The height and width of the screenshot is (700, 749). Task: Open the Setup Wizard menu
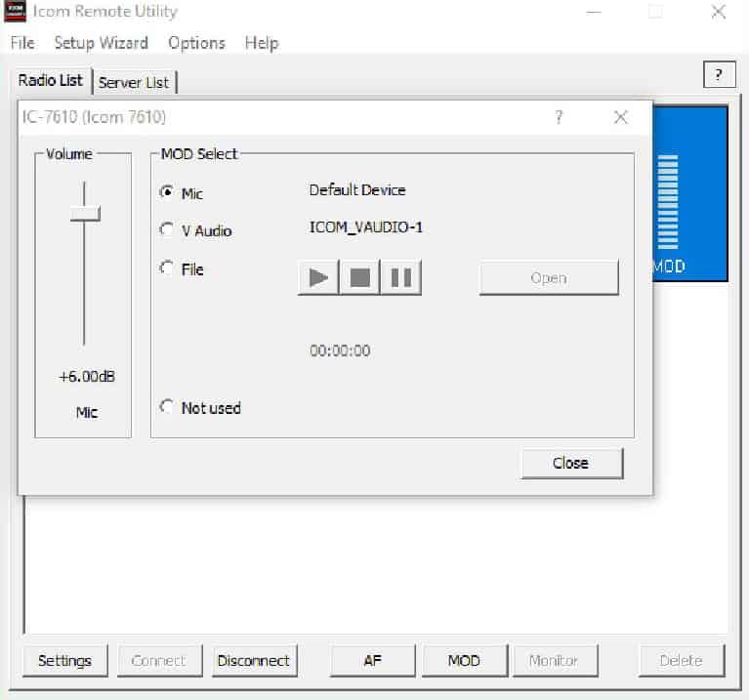(x=101, y=43)
